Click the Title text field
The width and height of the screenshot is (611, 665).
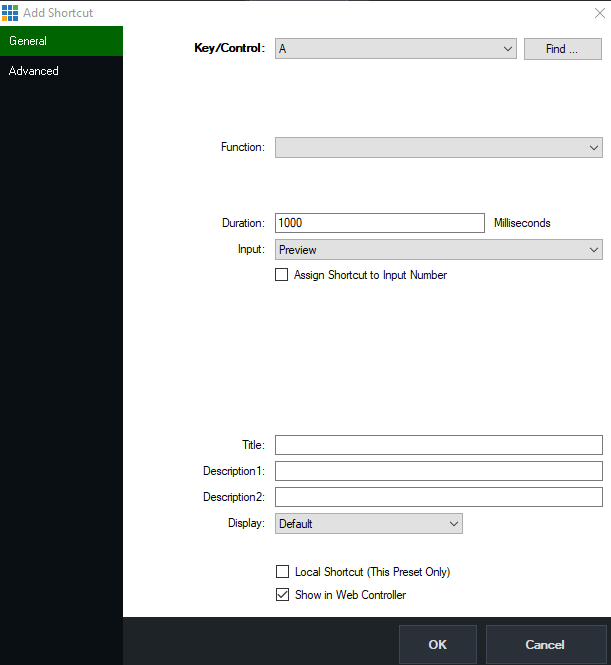(x=438, y=445)
